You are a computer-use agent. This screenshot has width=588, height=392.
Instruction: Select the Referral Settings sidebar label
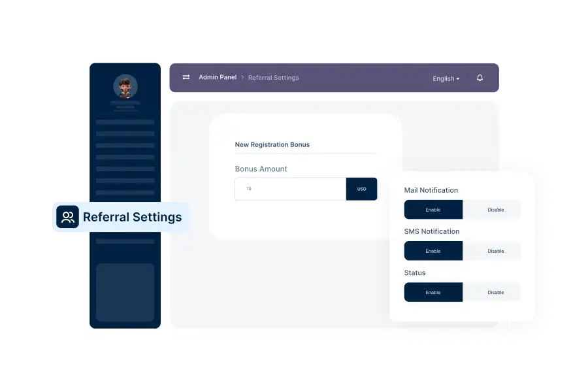pyautogui.click(x=132, y=217)
